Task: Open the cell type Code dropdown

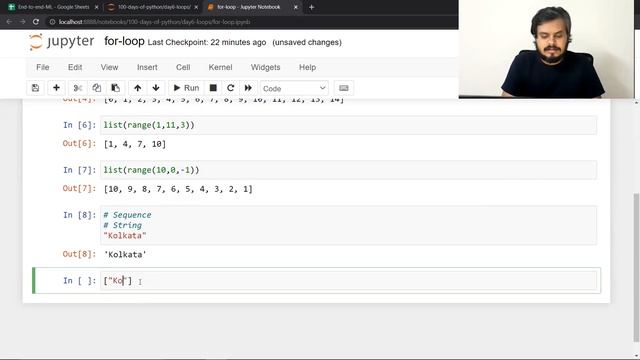Action: coord(294,89)
